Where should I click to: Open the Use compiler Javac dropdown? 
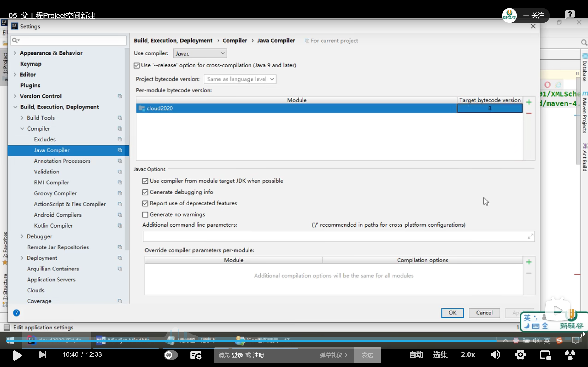click(200, 53)
